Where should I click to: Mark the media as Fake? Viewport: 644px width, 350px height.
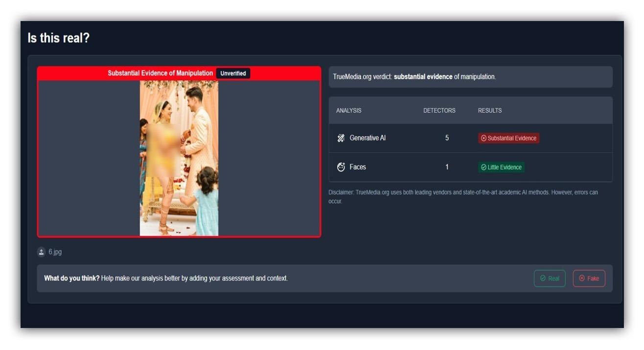pos(589,279)
